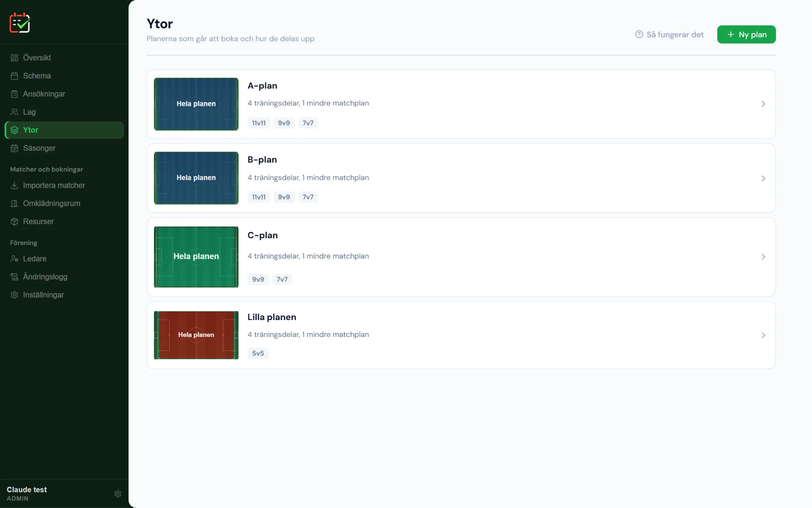Open the Säsonger page
Viewport: 812px width, 508px height.
(x=64, y=148)
